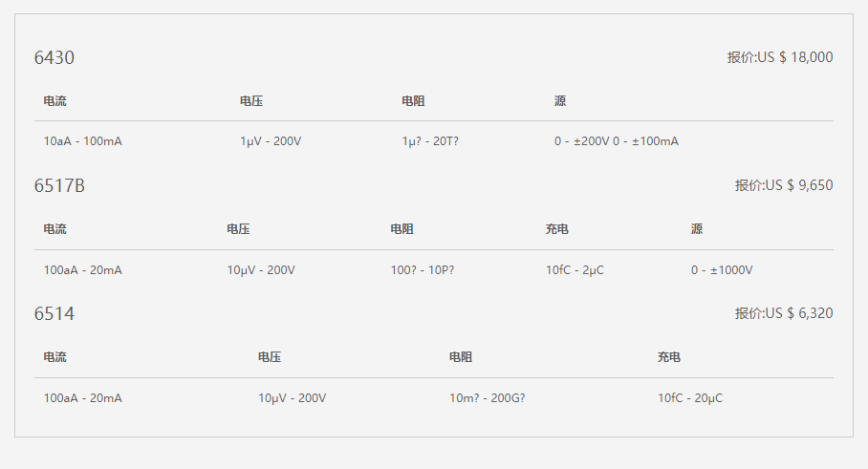
Task: Click the 100? - 10P? resistance value
Action: pyautogui.click(x=422, y=270)
